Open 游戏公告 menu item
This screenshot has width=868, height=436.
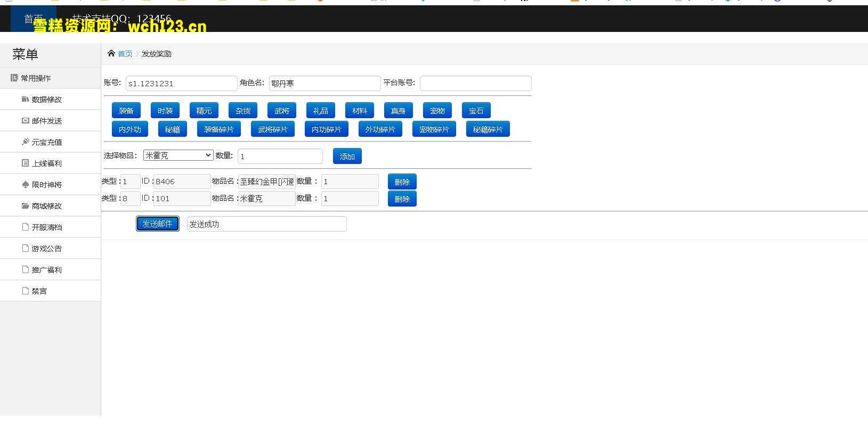(50, 248)
